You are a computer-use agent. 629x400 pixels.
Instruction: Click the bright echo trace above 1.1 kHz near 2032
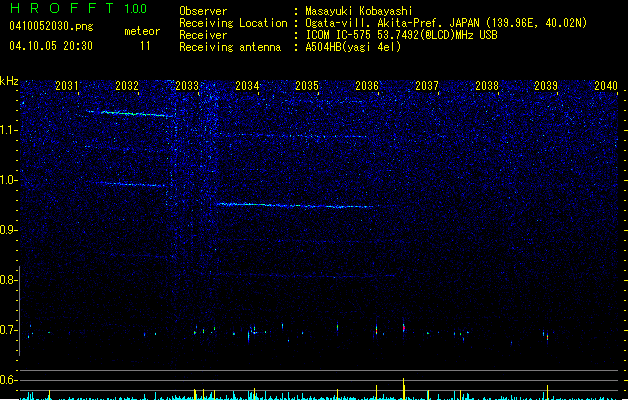(130, 114)
